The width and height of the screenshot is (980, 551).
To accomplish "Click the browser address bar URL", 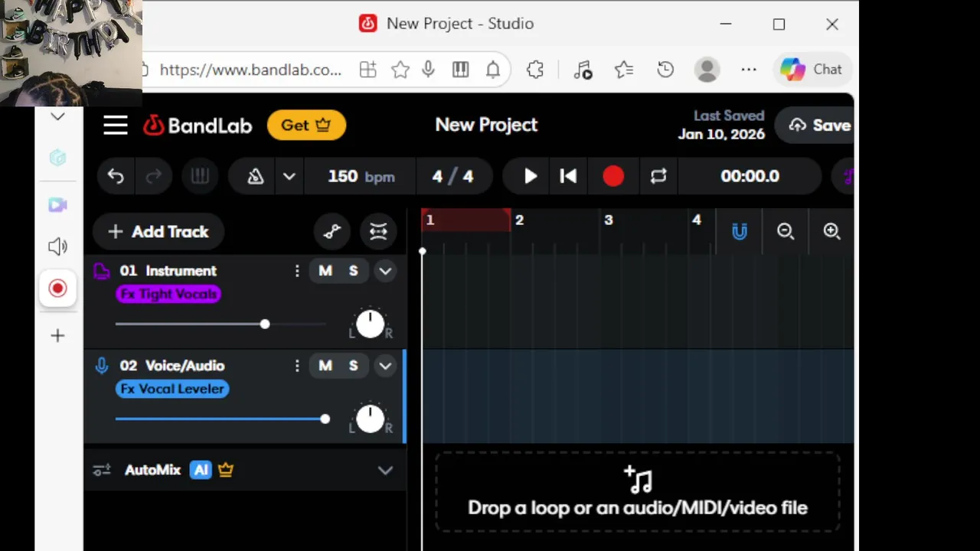I will pyautogui.click(x=250, y=70).
